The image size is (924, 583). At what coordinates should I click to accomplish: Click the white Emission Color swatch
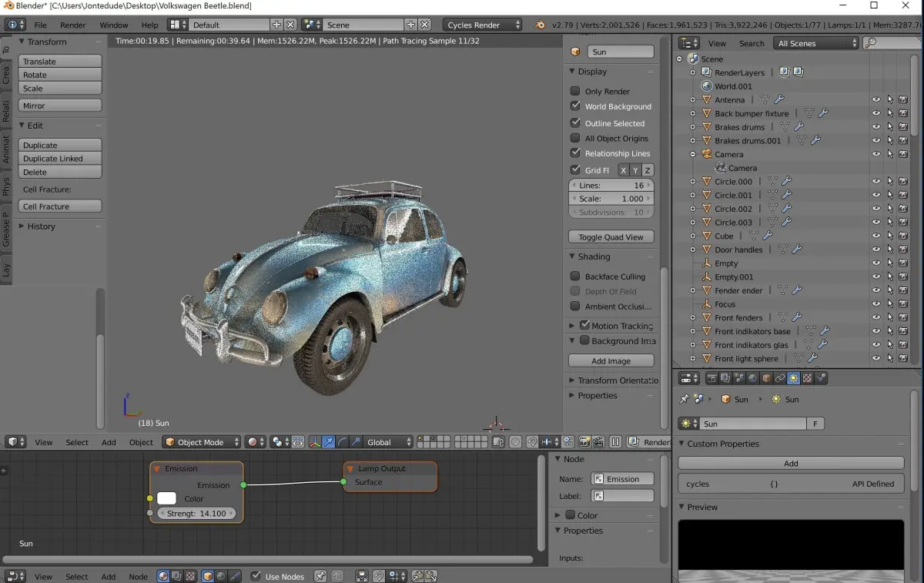pyautogui.click(x=167, y=499)
